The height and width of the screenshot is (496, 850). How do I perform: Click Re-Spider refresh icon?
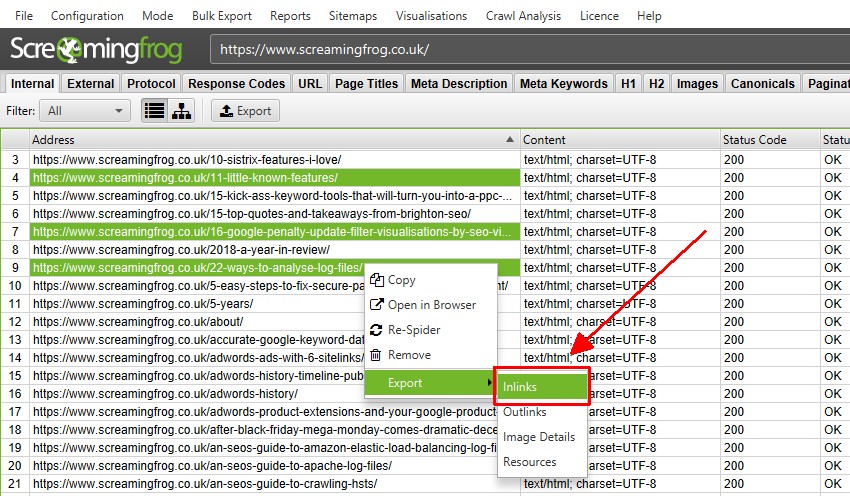tap(376, 330)
